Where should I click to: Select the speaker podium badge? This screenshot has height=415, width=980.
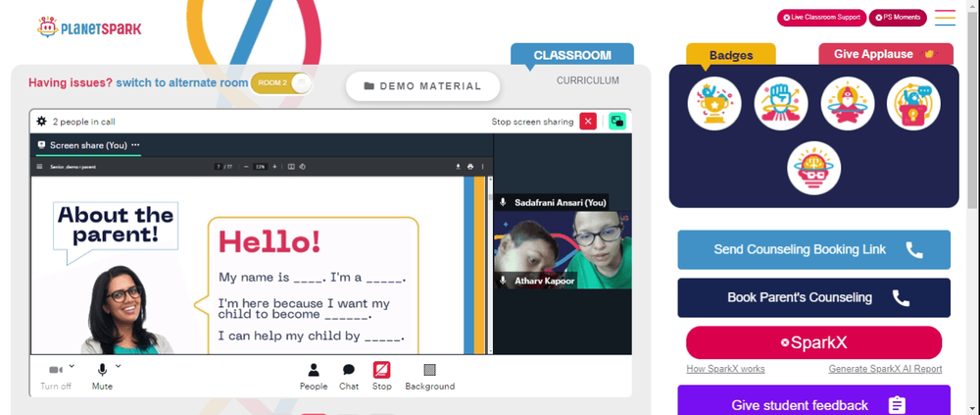tap(913, 103)
